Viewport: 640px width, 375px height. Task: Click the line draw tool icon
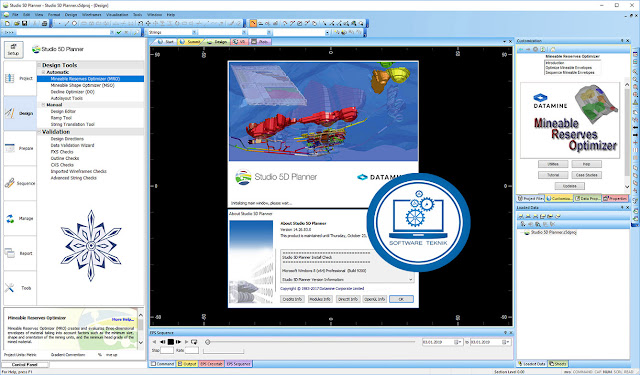pos(67,24)
